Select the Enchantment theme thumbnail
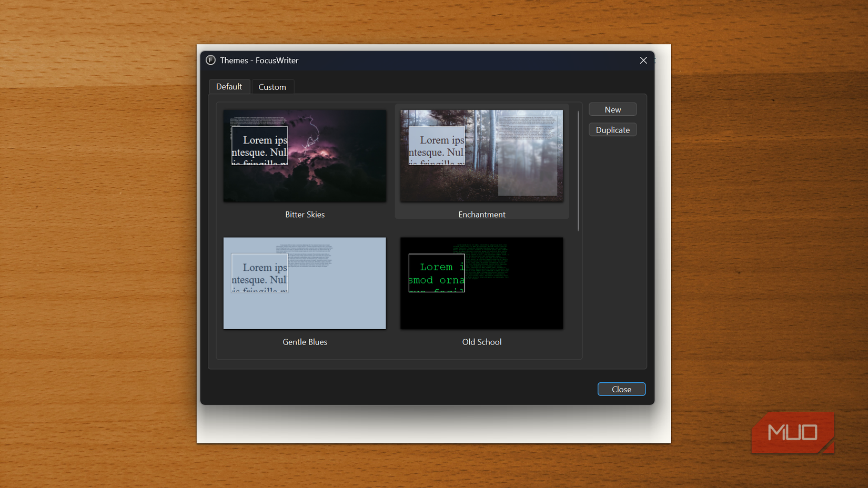Image resolution: width=868 pixels, height=488 pixels. coord(481,156)
